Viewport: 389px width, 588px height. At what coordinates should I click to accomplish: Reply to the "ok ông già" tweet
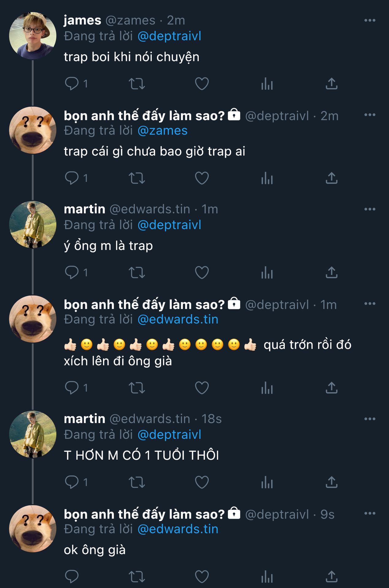(x=72, y=577)
